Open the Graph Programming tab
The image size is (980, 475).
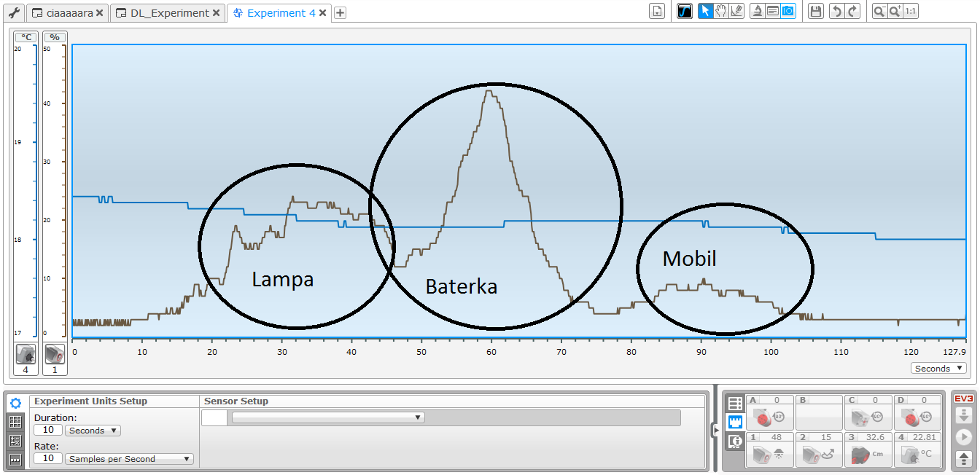(x=15, y=460)
